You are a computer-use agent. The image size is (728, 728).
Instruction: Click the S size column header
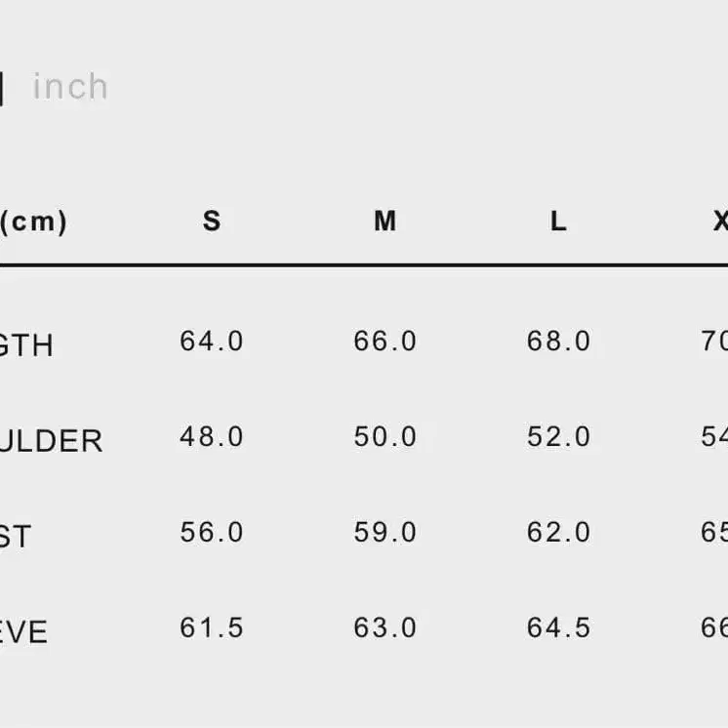pos(212,222)
